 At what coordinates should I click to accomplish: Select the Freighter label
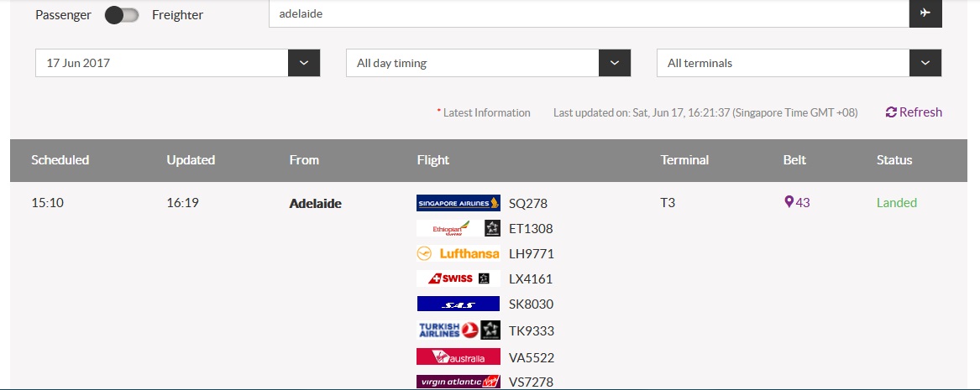[177, 15]
